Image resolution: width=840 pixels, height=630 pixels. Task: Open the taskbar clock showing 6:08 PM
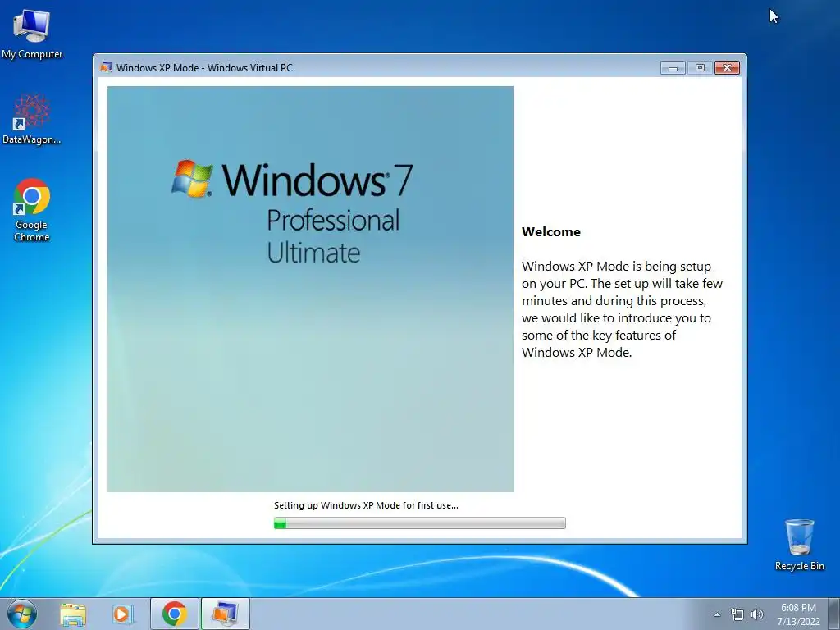tap(798, 614)
